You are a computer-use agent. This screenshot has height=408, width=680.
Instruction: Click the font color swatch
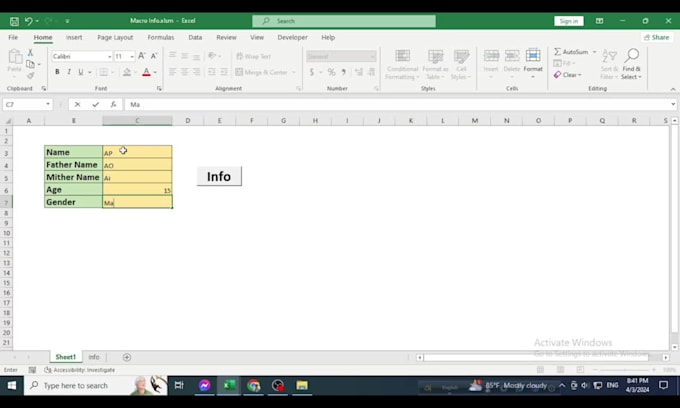pyautogui.click(x=146, y=72)
